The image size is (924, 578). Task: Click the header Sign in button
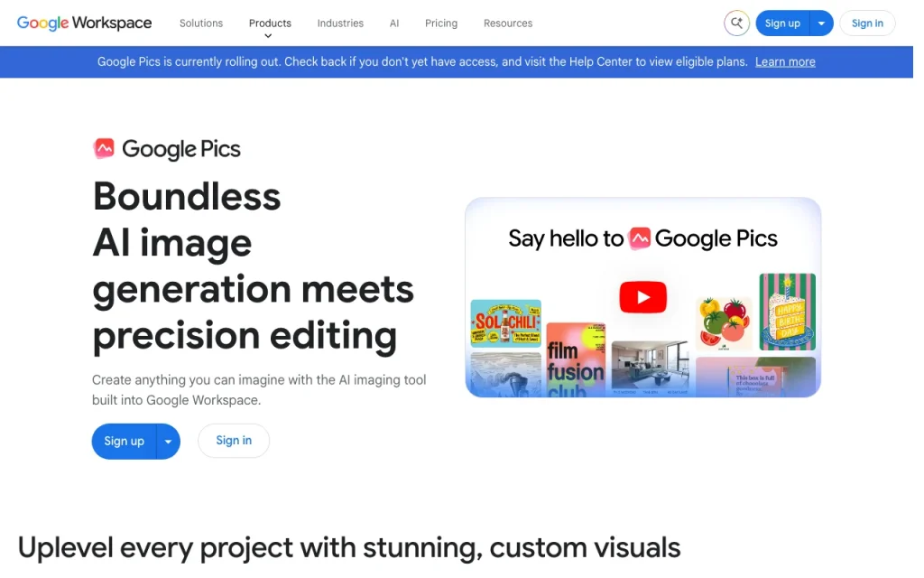(x=867, y=23)
